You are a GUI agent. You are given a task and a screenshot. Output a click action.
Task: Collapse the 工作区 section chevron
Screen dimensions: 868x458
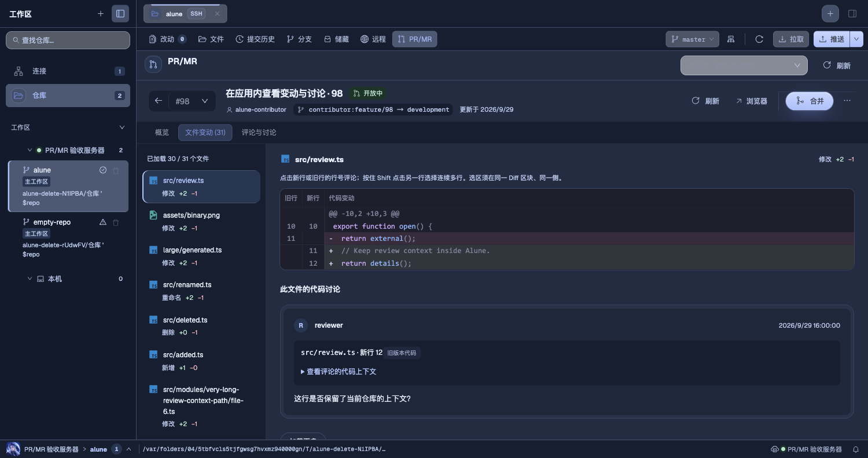tap(122, 127)
